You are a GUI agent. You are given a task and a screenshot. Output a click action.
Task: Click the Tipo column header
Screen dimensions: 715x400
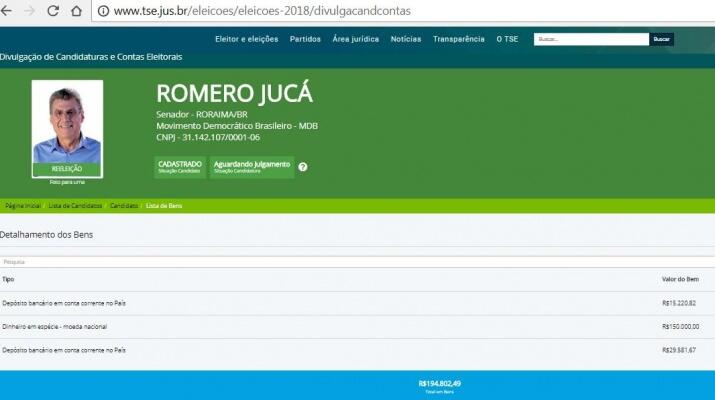[x=8, y=279]
